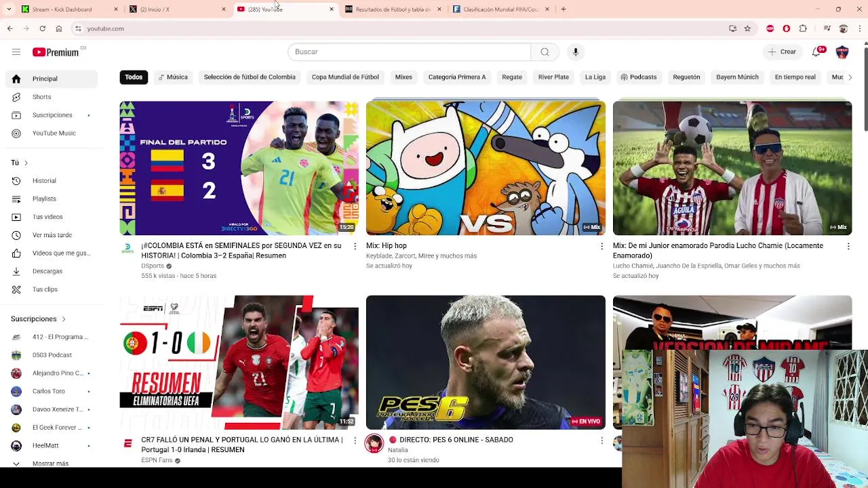Open CR7 falló un penal video title
Image resolution: width=868 pixels, height=488 pixels.
click(x=241, y=445)
